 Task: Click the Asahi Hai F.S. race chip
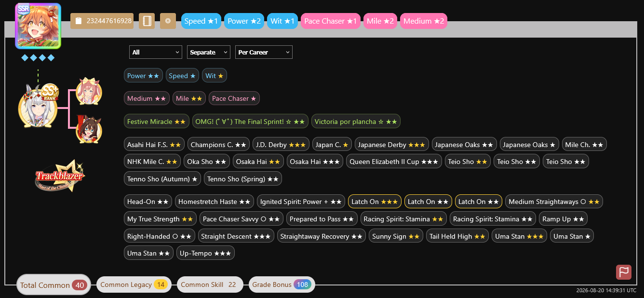(154, 145)
